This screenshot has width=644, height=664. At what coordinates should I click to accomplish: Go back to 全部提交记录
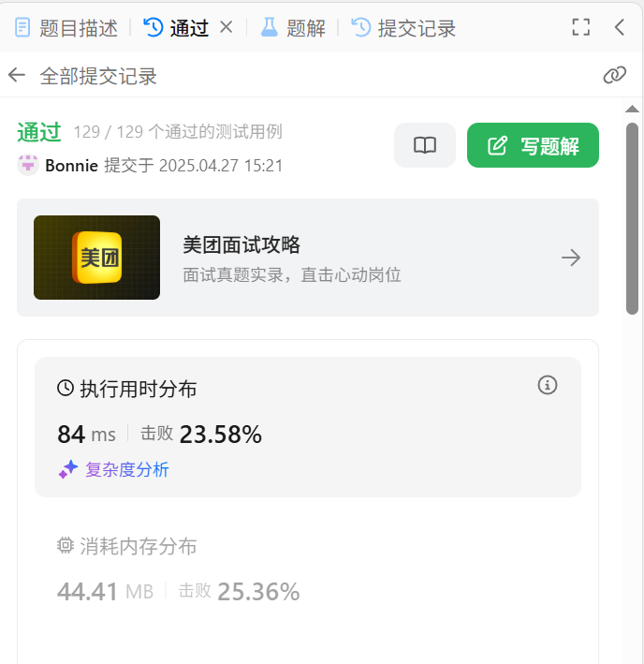[x=17, y=75]
